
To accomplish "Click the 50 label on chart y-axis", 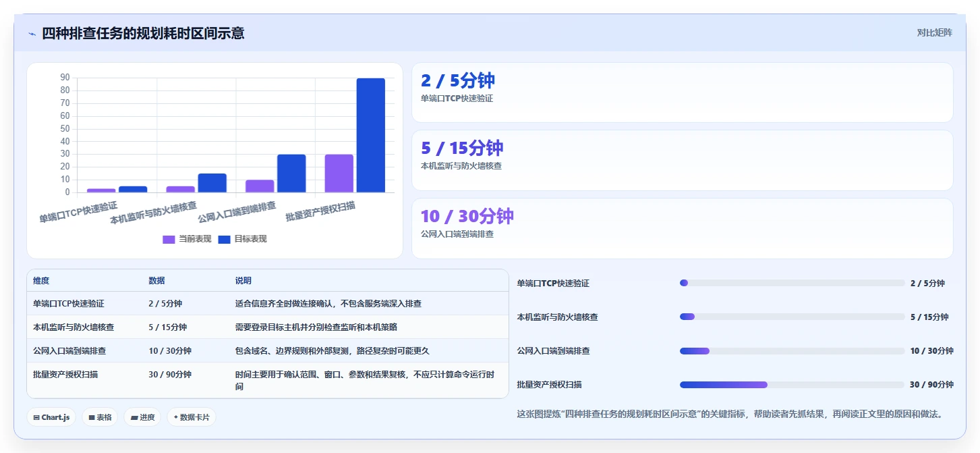I will click(x=65, y=128).
